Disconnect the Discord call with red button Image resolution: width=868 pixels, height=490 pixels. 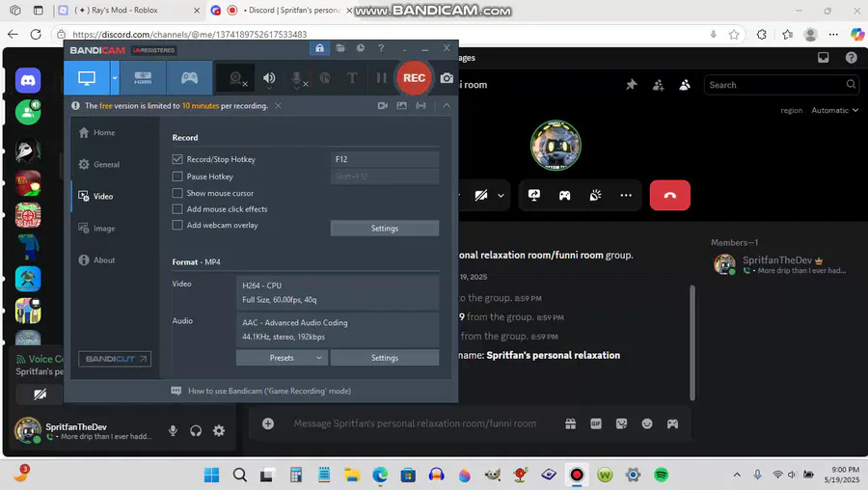pyautogui.click(x=670, y=195)
